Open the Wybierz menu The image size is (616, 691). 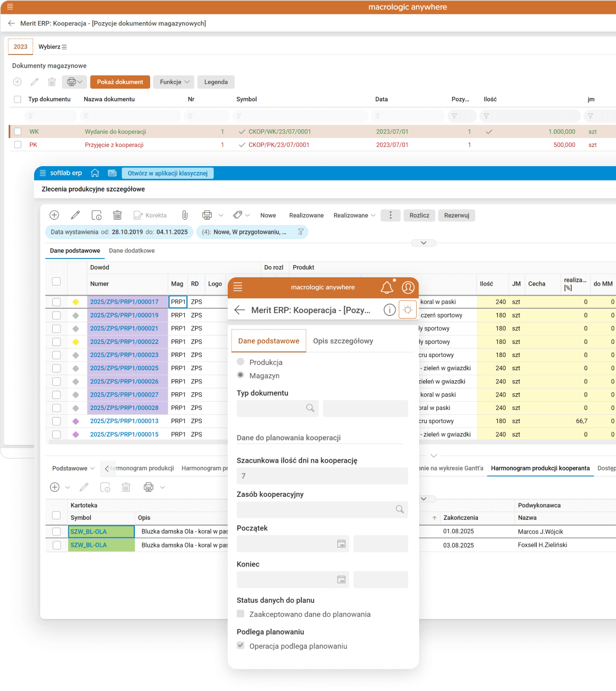tap(52, 47)
